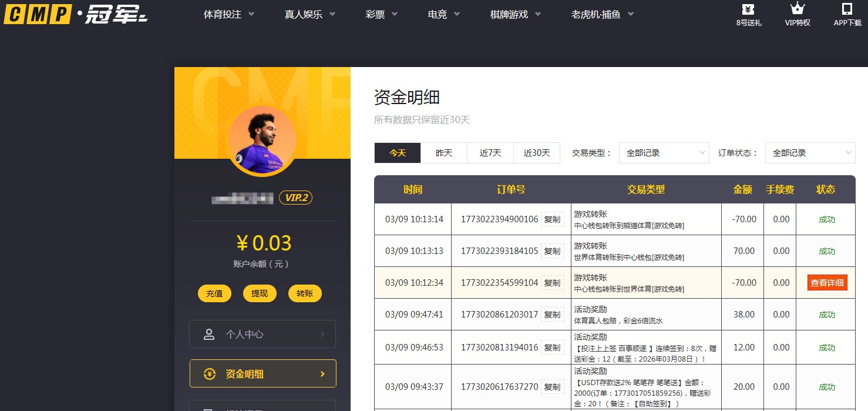Click the coin icon beside 资金明细
Viewport: 868px width, 411px height.
pyautogui.click(x=210, y=373)
